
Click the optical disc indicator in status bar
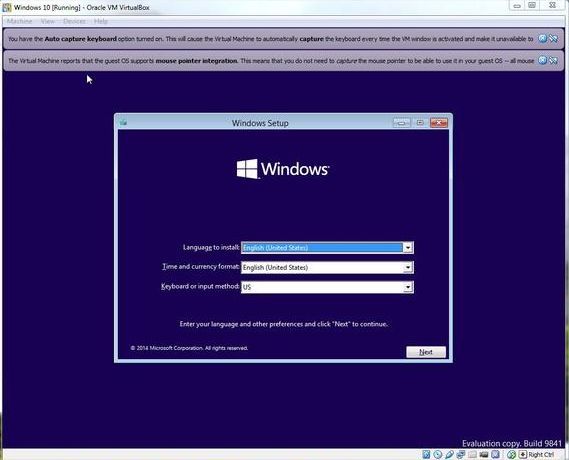point(438,455)
